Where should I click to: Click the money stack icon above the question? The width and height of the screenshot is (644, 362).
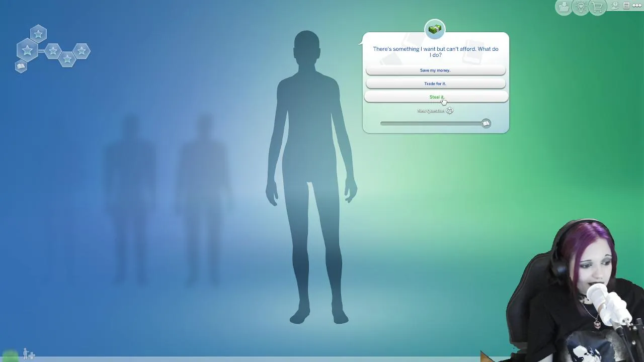(435, 29)
